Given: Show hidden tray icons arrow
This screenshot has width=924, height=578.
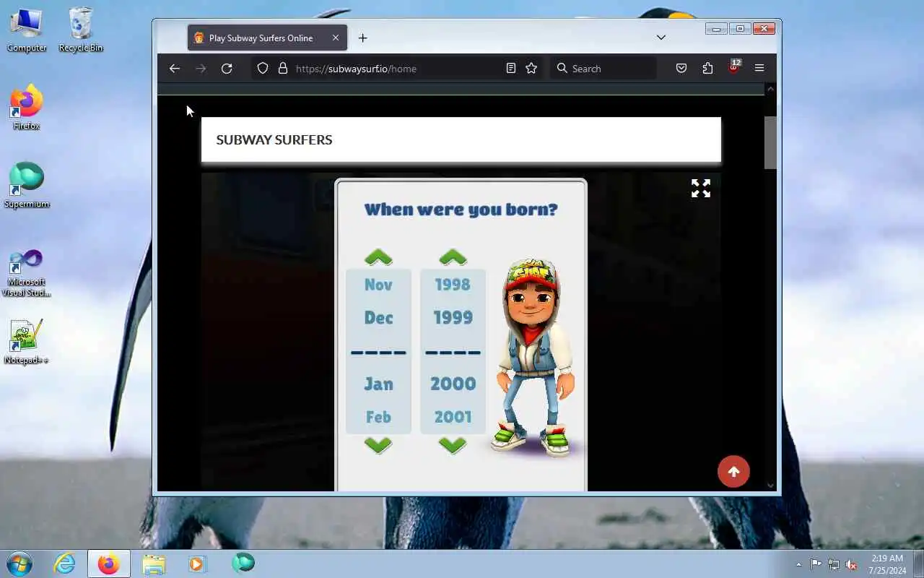Looking at the screenshot, I should 798,564.
